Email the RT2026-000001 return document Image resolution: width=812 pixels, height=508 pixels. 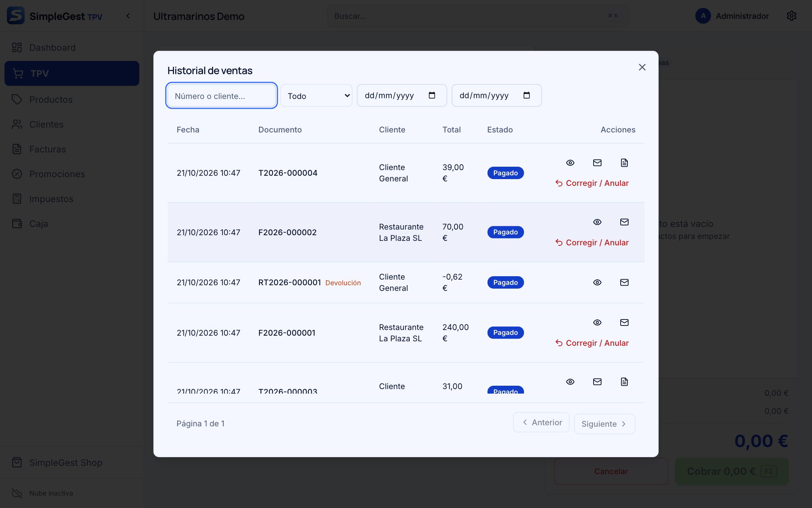coord(624,282)
